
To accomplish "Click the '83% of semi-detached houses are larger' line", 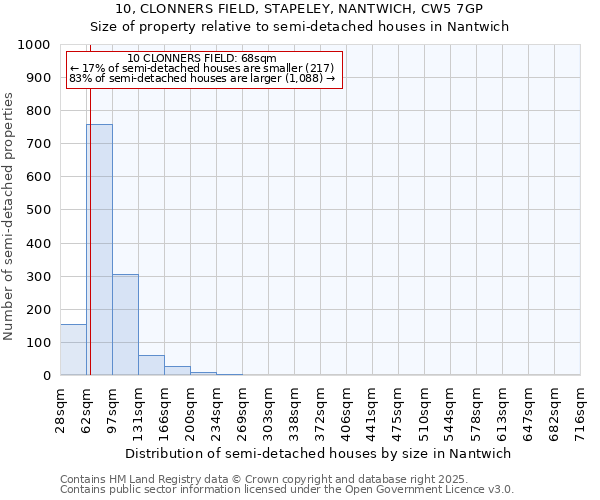I will pyautogui.click(x=203, y=78).
